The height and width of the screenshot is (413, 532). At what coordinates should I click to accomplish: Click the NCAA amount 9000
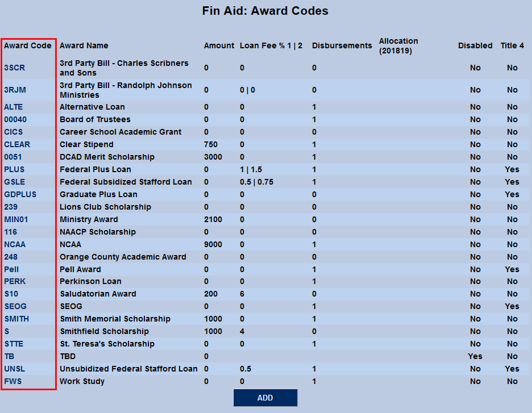click(213, 244)
